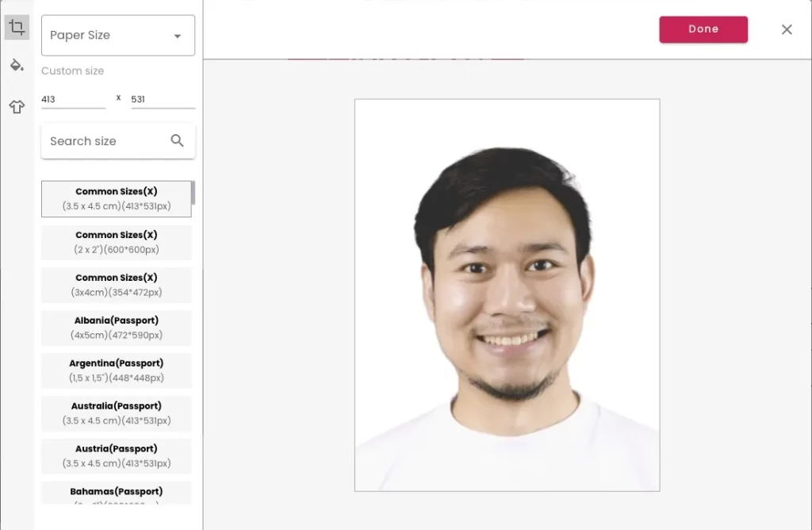The height and width of the screenshot is (530, 812).
Task: Click the size list scrollbar thumb
Action: [193, 193]
